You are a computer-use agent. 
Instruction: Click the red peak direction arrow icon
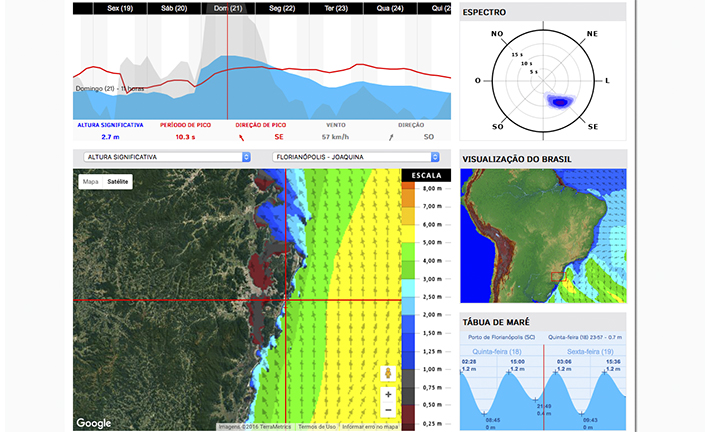pos(242,137)
